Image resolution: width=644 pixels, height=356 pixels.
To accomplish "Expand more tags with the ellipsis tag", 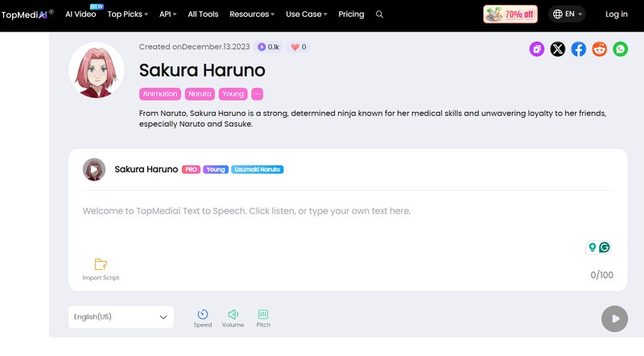I will [x=257, y=93].
